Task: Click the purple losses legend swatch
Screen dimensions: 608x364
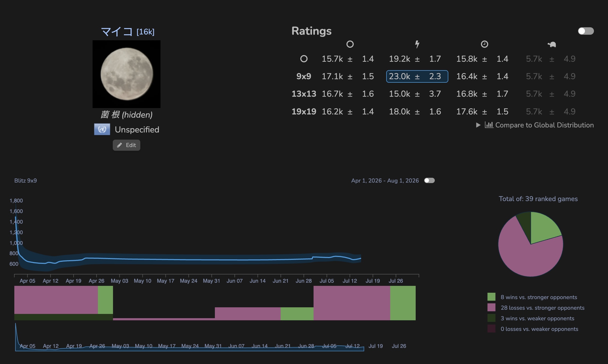Action: click(491, 308)
